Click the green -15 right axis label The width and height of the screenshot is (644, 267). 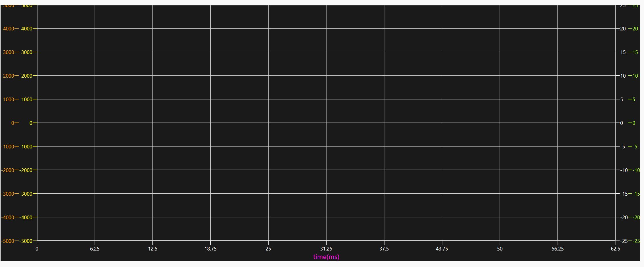(636, 194)
